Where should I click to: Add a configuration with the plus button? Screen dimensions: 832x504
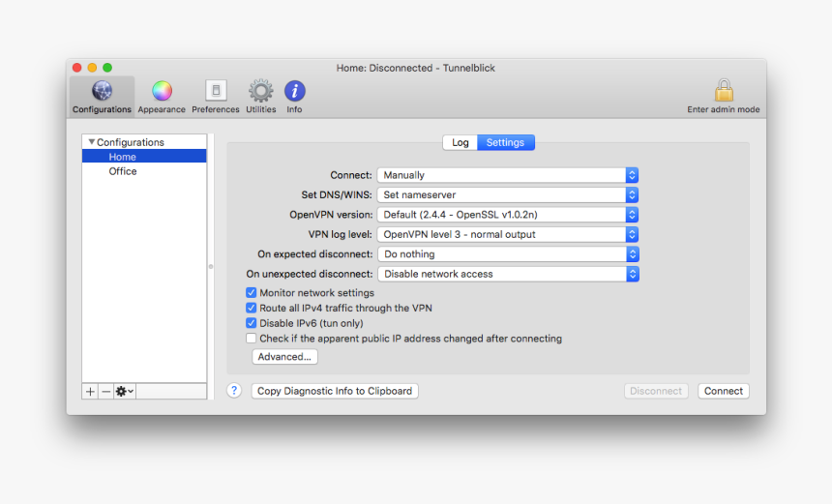click(x=90, y=392)
